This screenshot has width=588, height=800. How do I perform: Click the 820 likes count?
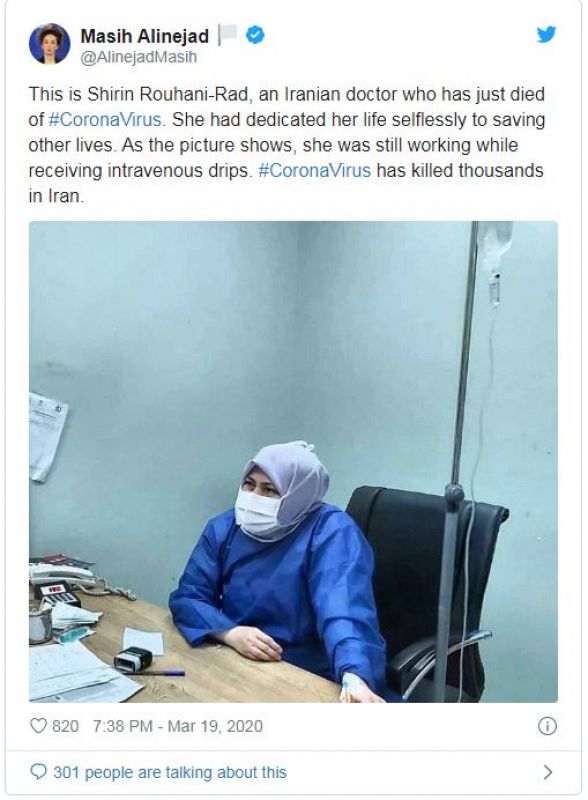(65, 726)
